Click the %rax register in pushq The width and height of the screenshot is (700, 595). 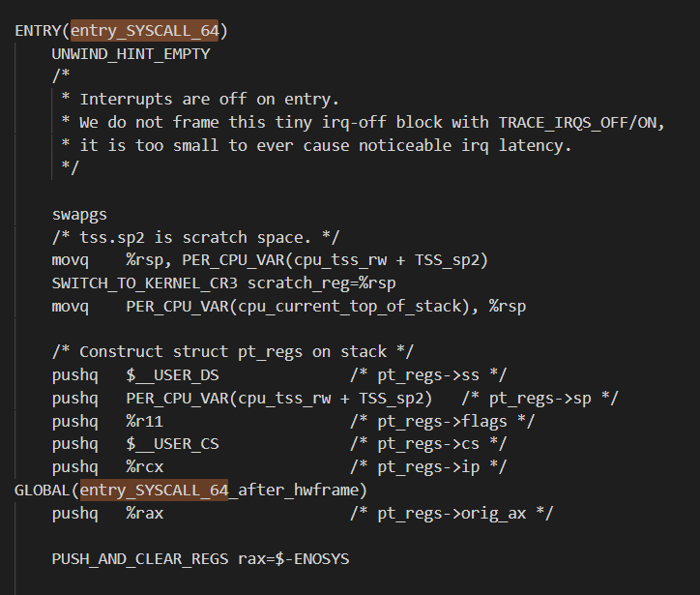[x=145, y=513]
